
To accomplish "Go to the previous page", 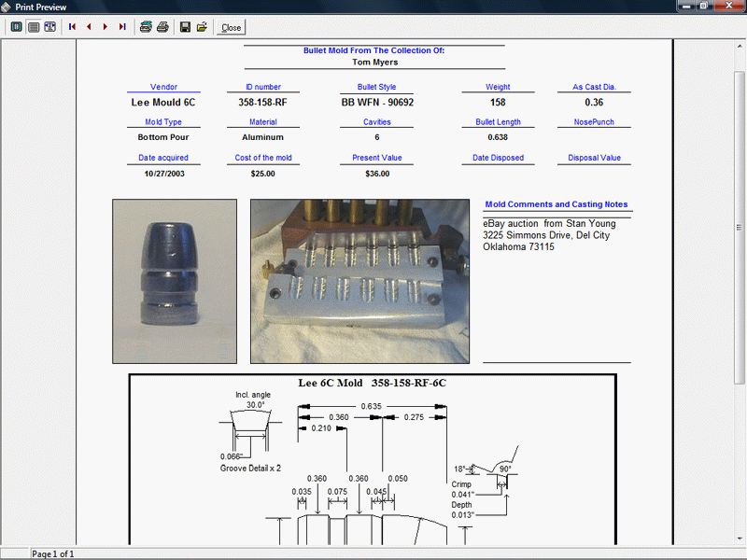I will pos(89,27).
